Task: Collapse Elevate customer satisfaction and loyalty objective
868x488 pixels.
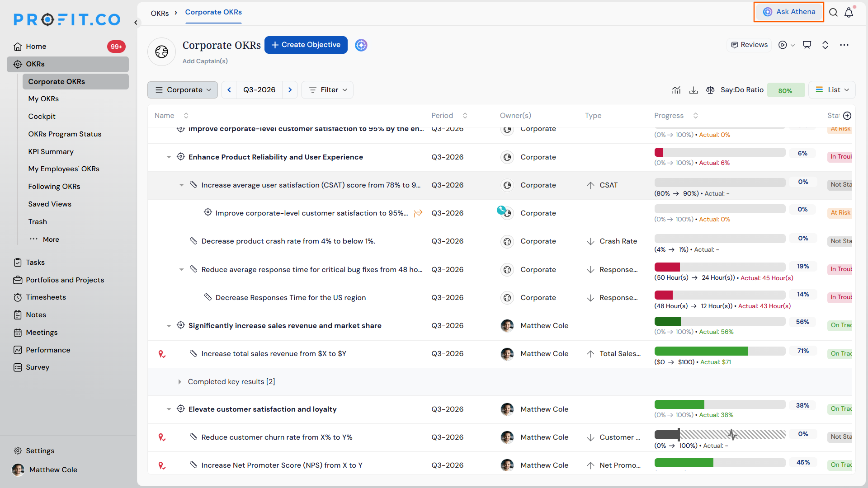Action: (x=169, y=409)
